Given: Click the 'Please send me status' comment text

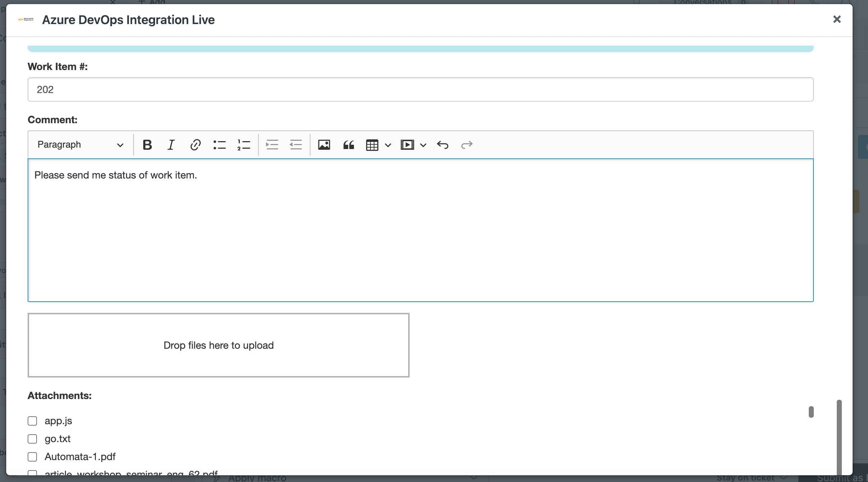Looking at the screenshot, I should [x=116, y=175].
